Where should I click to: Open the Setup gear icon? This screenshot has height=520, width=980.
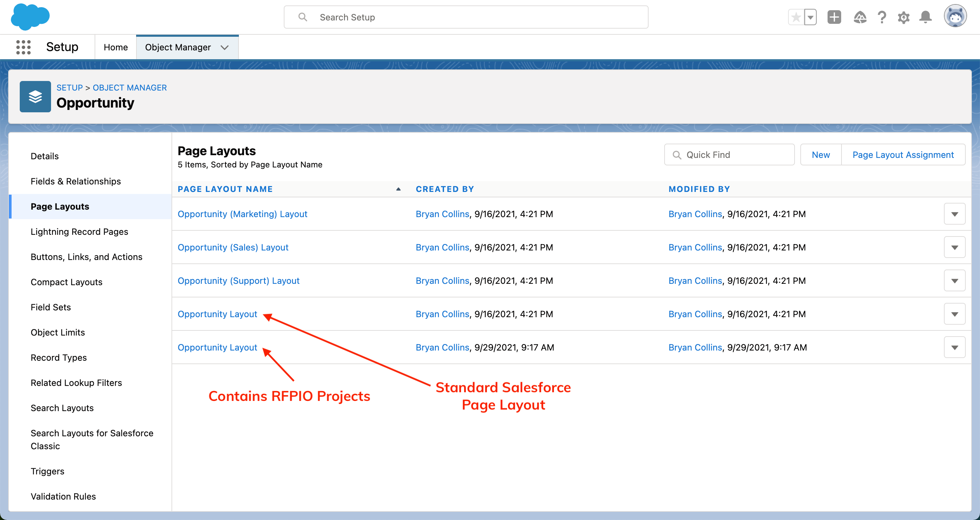903,17
